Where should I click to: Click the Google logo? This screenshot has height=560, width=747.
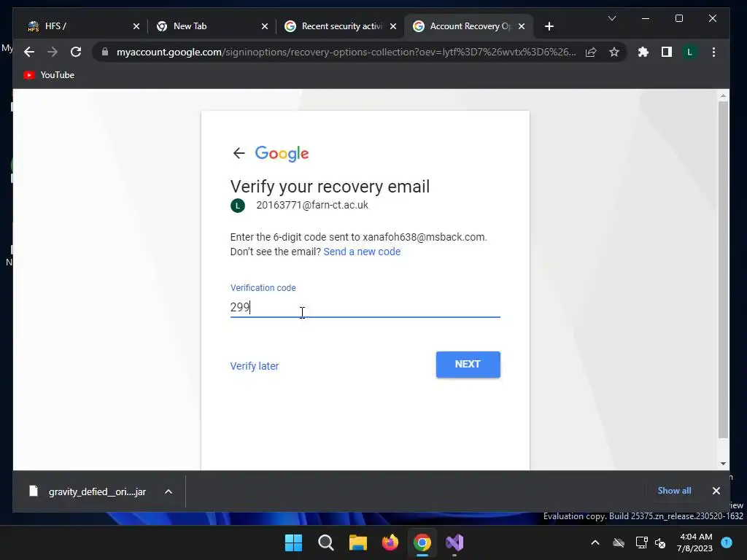[282, 153]
